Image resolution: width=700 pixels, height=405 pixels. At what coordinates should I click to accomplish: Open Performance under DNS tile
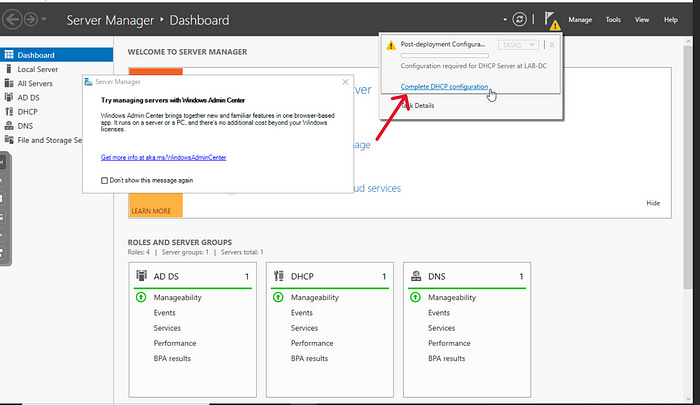click(449, 343)
